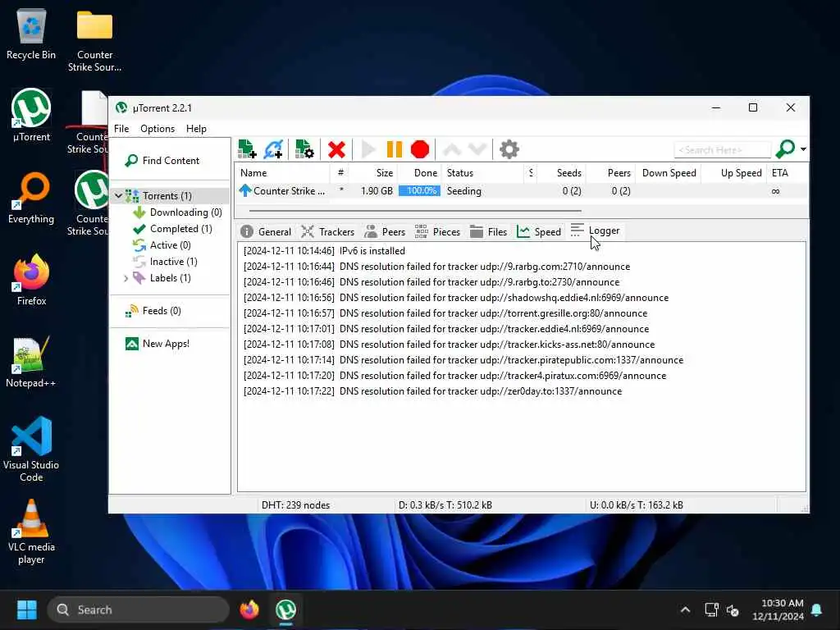
Task: Select the Everything desktop shortcut
Action: pos(31,199)
